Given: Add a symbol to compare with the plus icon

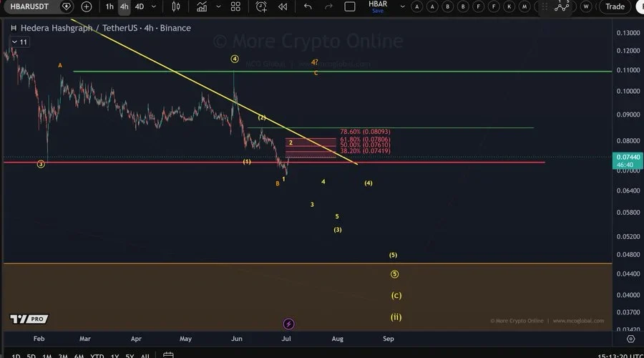Looking at the screenshot, I should click(x=87, y=6).
